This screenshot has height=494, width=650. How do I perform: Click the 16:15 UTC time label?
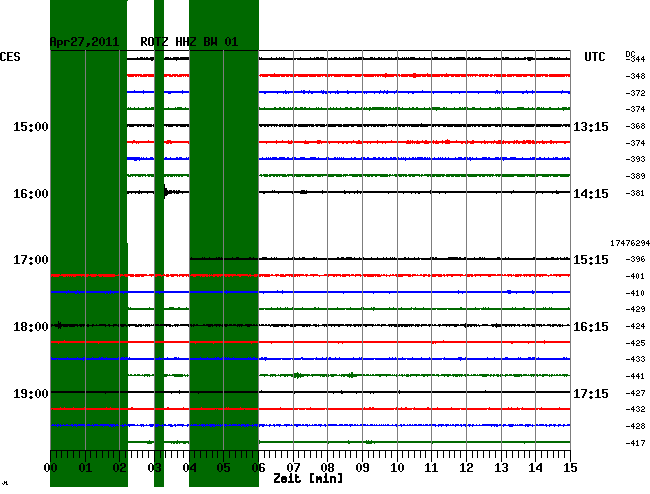pyautogui.click(x=591, y=327)
